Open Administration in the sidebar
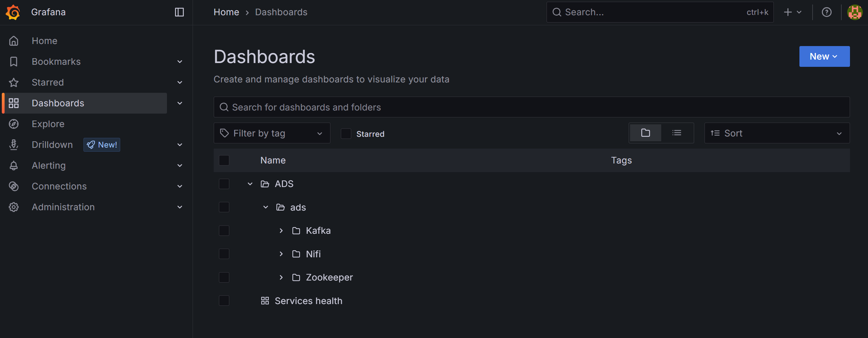 click(x=63, y=207)
